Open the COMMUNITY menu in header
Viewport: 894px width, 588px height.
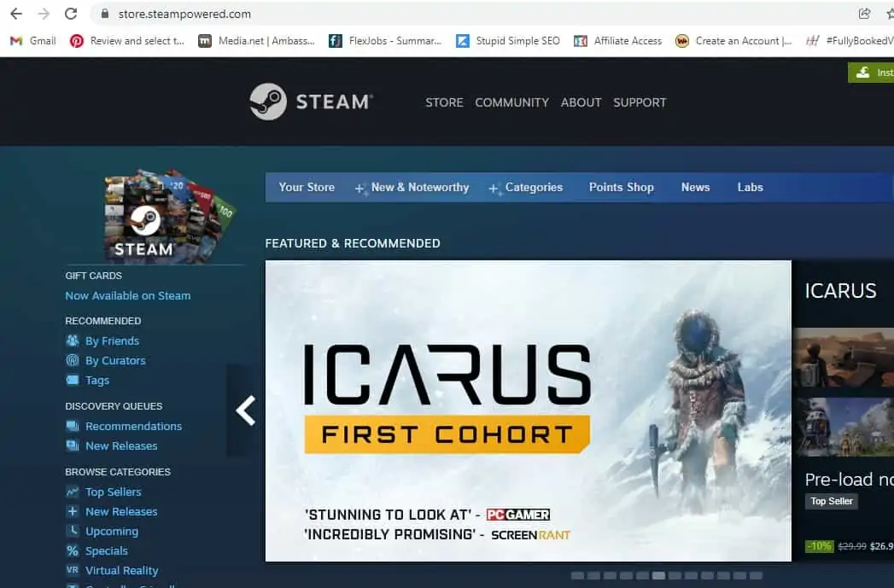point(512,102)
